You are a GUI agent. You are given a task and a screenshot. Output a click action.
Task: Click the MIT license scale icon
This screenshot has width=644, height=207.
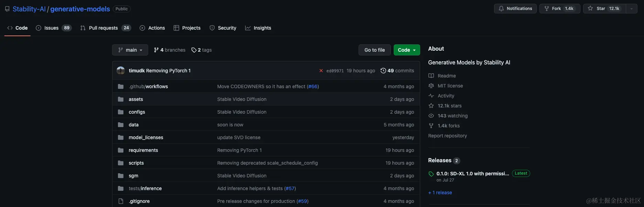(x=431, y=86)
